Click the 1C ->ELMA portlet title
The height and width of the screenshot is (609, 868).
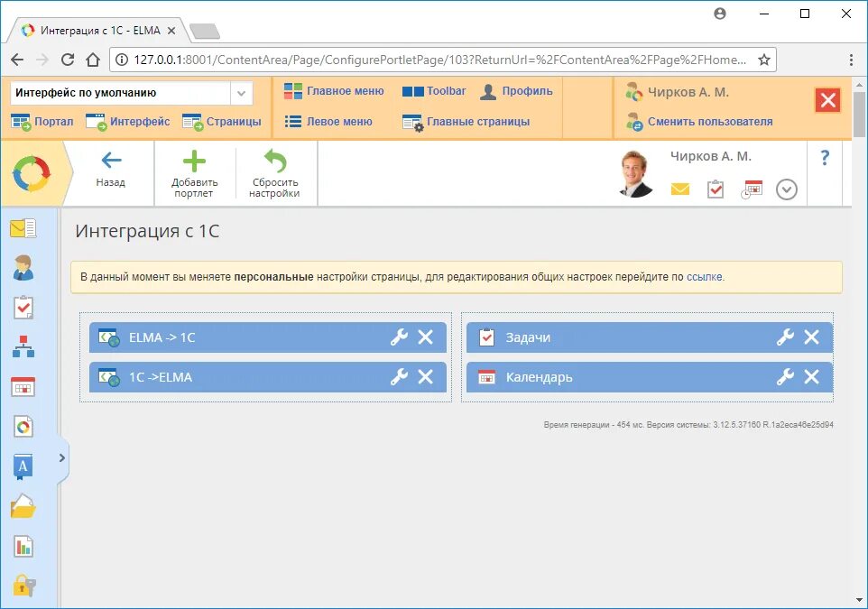pos(161,377)
